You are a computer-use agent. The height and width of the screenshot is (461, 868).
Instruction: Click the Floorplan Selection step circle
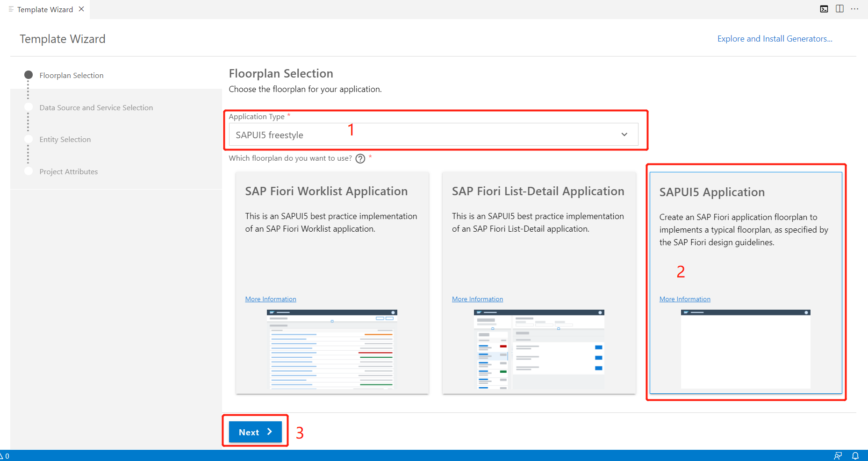pyautogui.click(x=29, y=75)
